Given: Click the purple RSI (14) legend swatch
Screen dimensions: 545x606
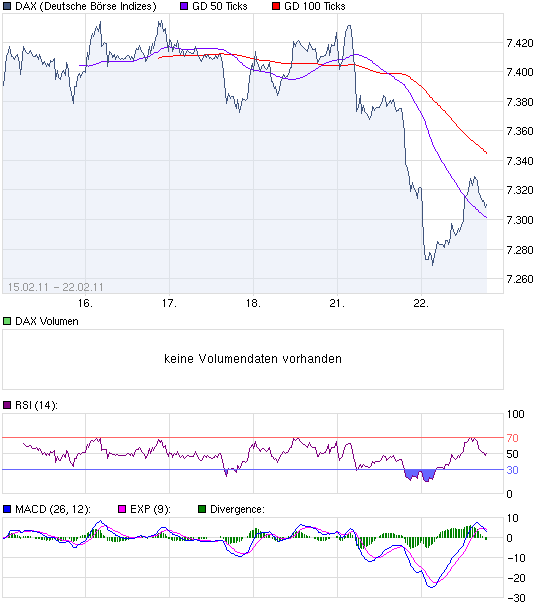Looking at the screenshot, I should (x=7, y=405).
